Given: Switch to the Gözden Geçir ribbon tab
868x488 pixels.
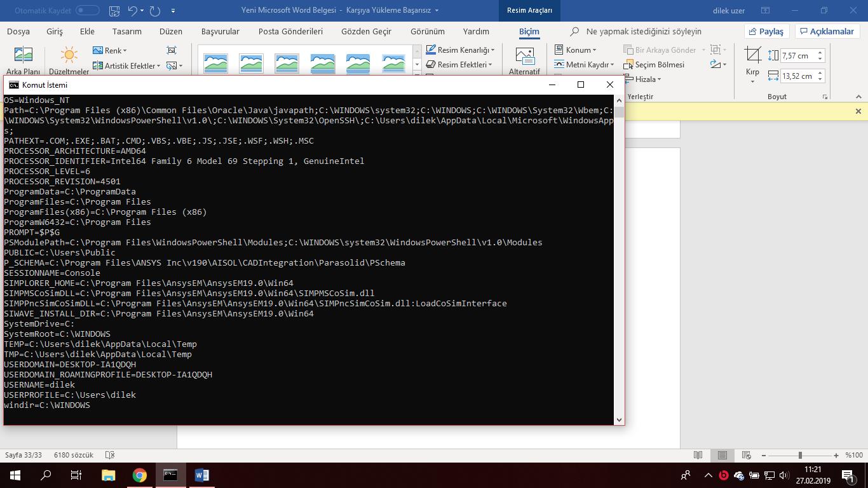Looking at the screenshot, I should pos(367,31).
